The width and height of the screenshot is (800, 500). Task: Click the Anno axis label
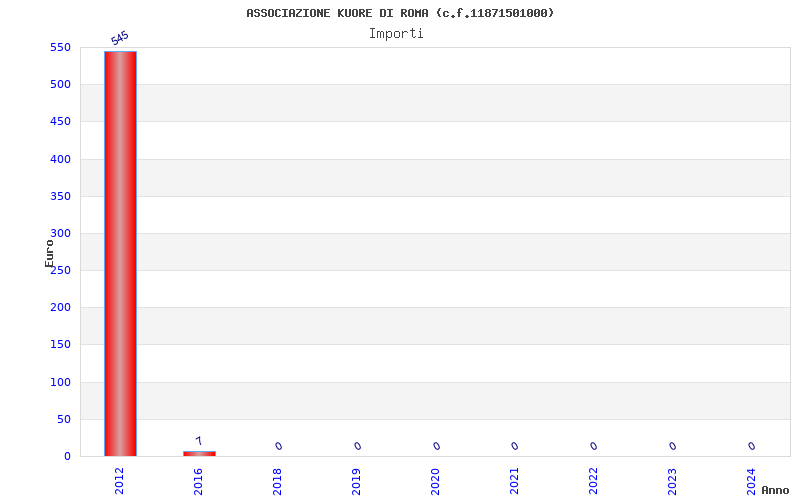[x=775, y=490]
